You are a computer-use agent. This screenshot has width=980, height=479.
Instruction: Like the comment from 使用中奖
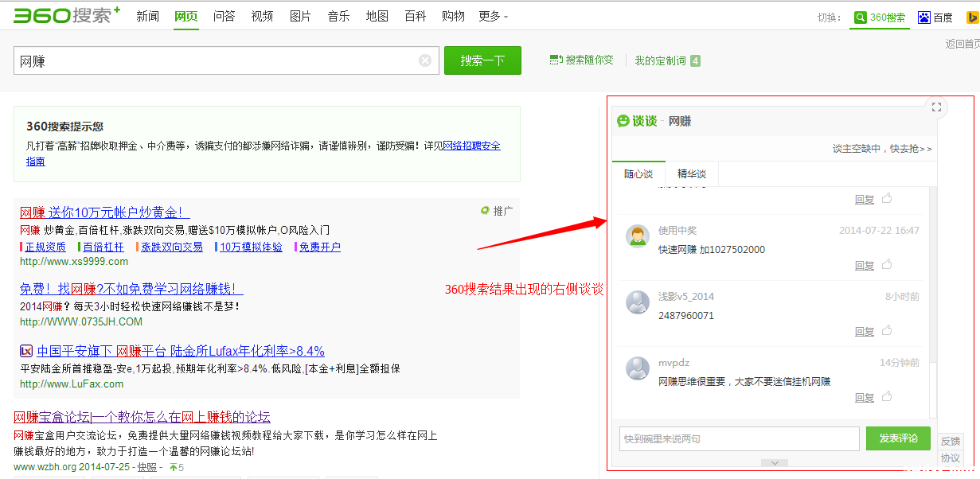click(886, 265)
